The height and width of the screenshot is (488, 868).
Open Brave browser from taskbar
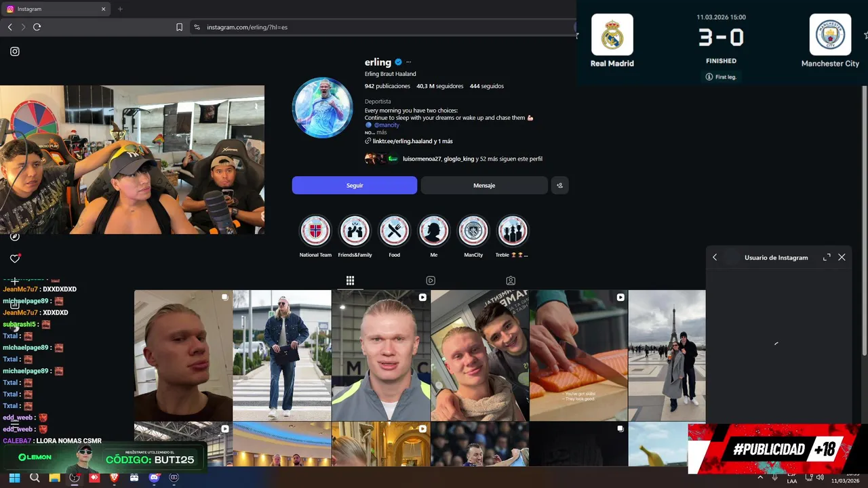(x=114, y=478)
